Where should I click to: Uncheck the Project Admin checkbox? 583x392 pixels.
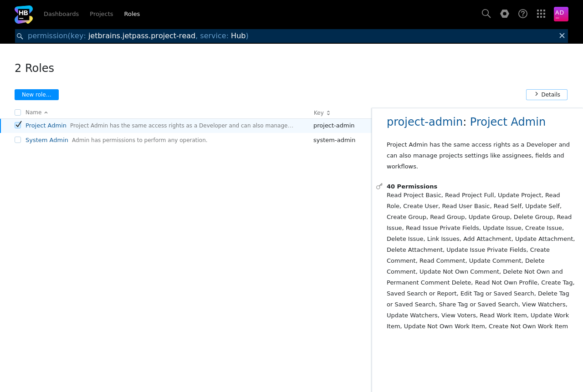18,125
